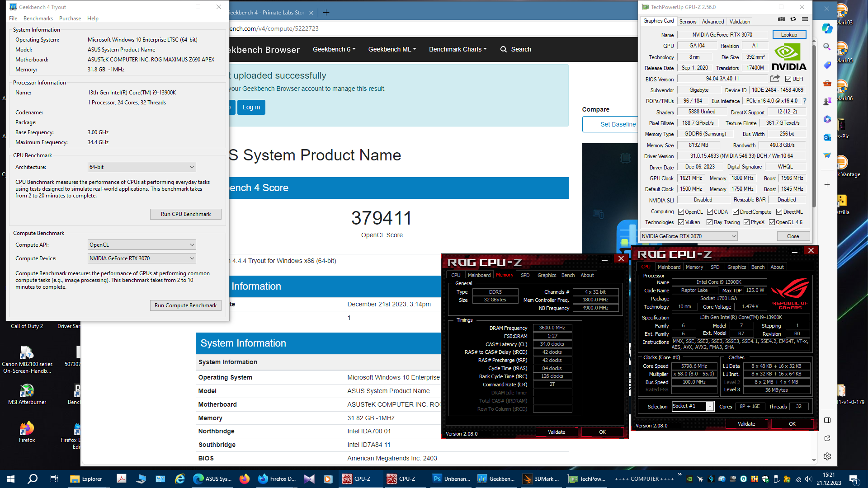Click the plus icon to customize Edge sidebar

point(827,185)
